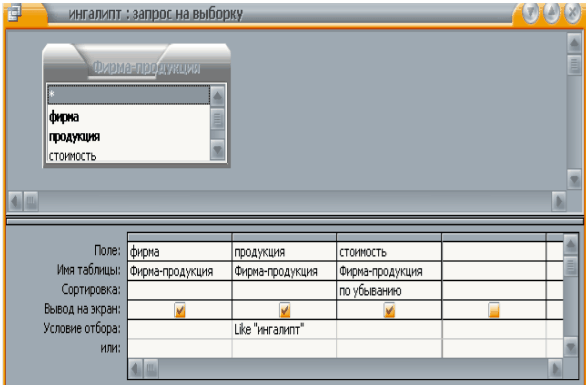Screen dimensions: 587x387
Task: Uncheck the show box for стоимость column
Action: coord(390,310)
